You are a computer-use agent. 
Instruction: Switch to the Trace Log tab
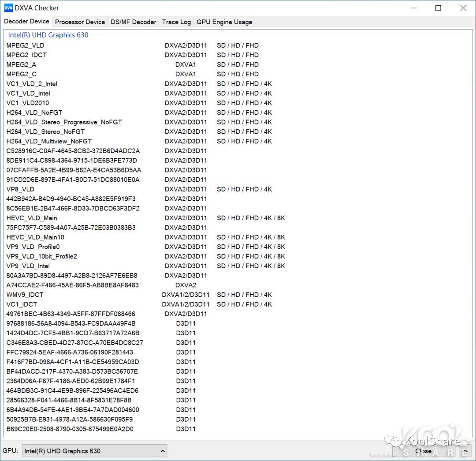[176, 22]
